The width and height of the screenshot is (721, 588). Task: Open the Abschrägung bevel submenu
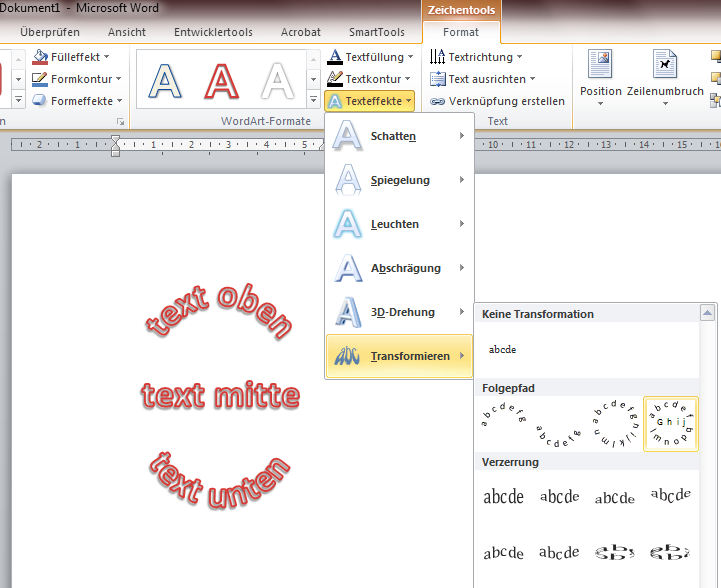tap(400, 268)
